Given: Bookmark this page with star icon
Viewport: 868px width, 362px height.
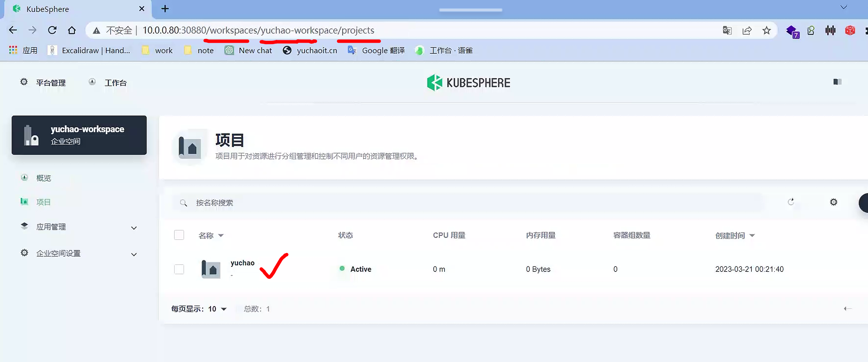Looking at the screenshot, I should coord(767,30).
